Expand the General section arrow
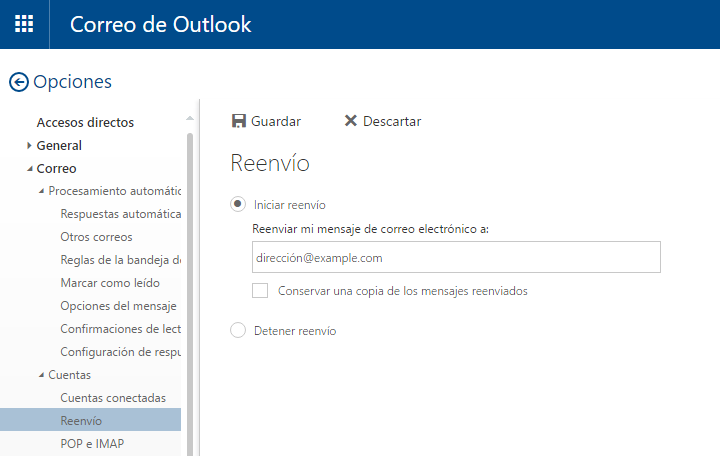 tap(29, 146)
